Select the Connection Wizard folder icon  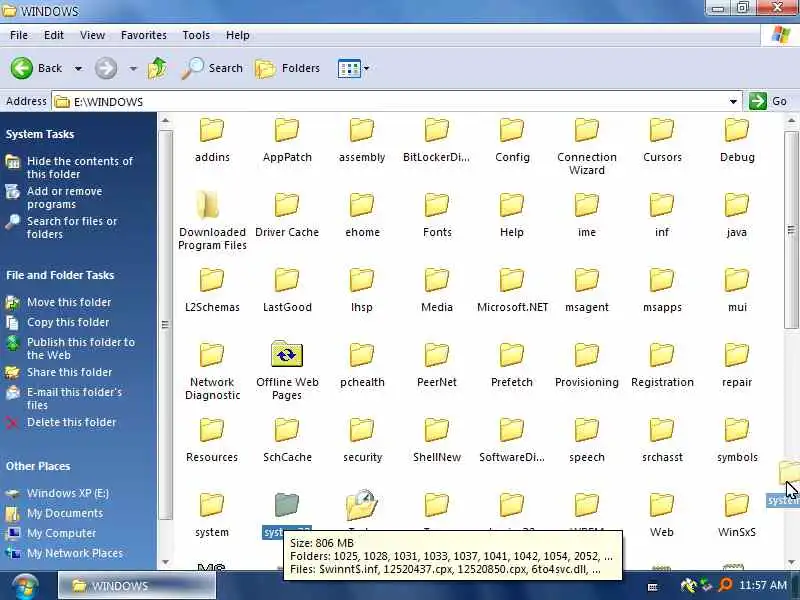(587, 130)
